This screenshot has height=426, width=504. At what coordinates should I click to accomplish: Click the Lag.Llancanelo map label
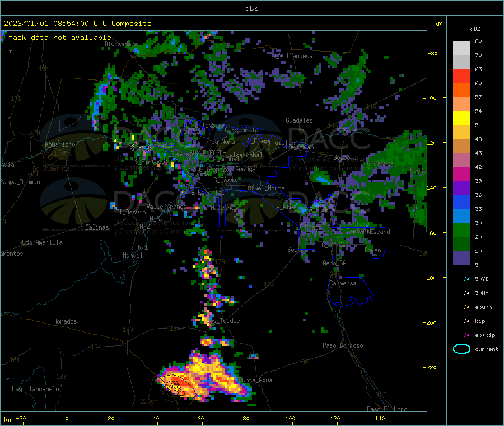coord(35,389)
